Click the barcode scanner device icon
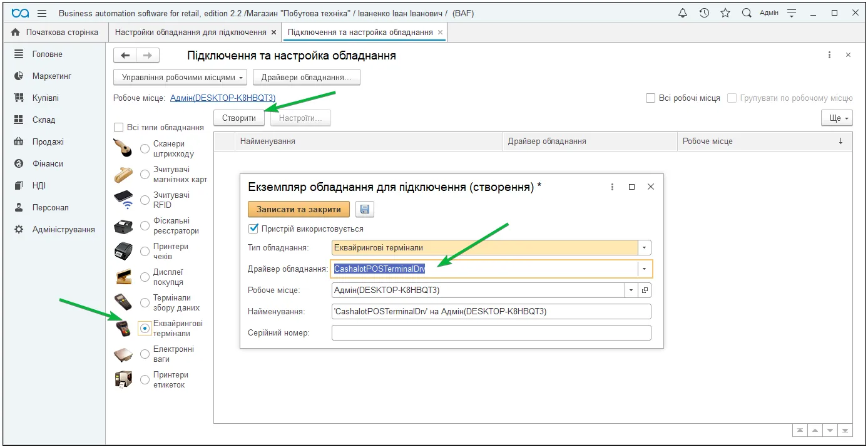 [123, 148]
